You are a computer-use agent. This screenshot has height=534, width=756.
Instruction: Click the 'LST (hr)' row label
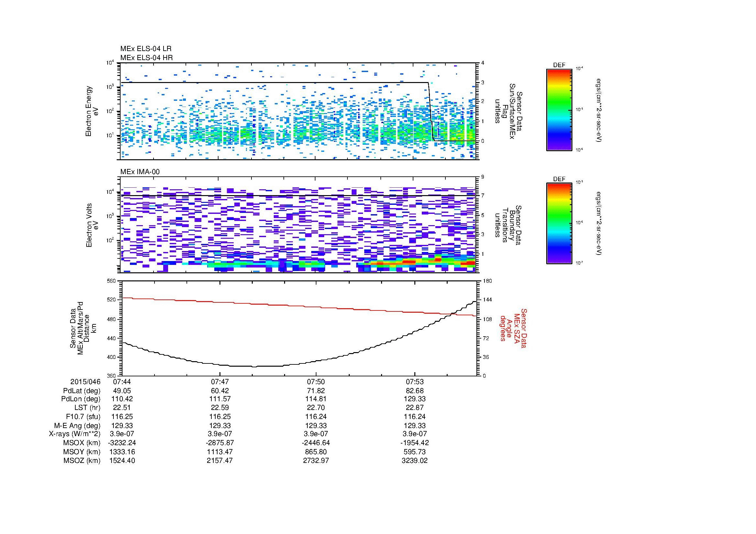[x=87, y=408]
